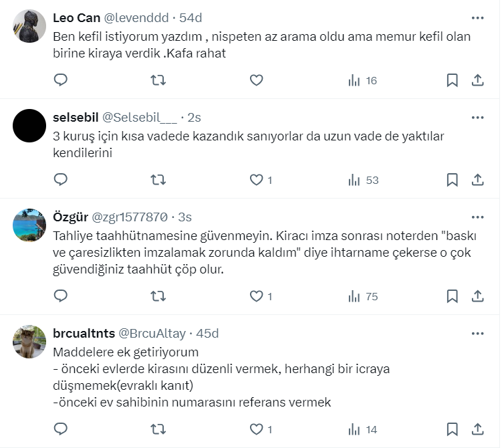Reply to selsebil's tweet
The image size is (502, 448).
[61, 180]
